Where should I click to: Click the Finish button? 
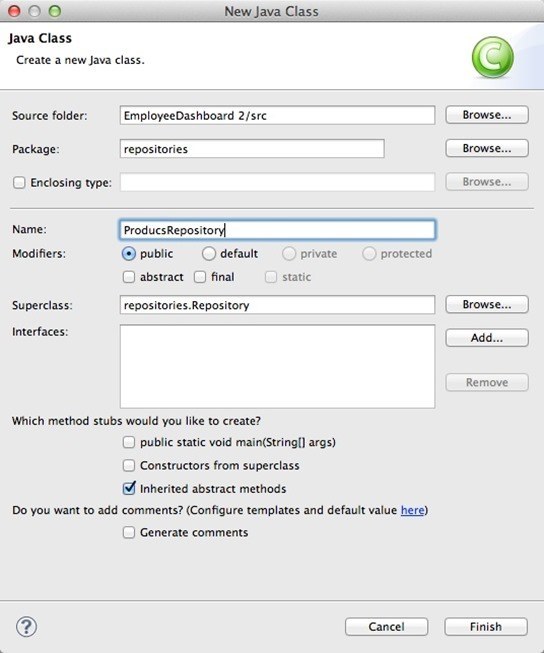tap(486, 626)
